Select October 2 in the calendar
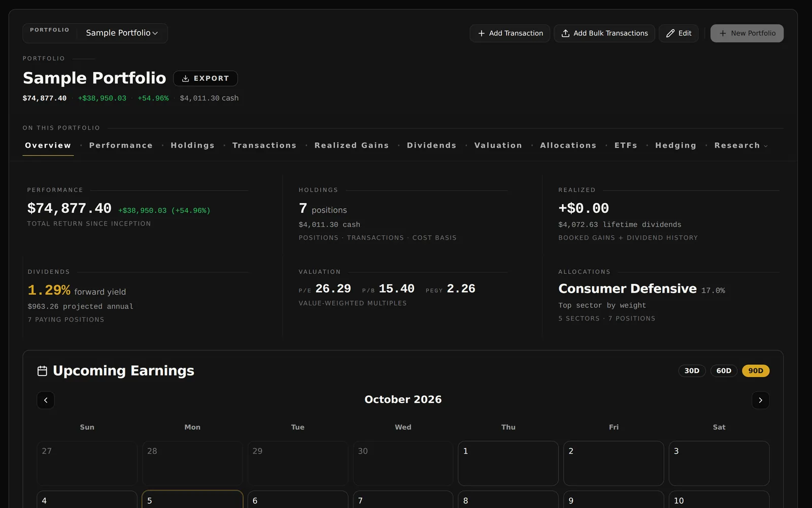Image resolution: width=812 pixels, height=508 pixels. point(614,463)
